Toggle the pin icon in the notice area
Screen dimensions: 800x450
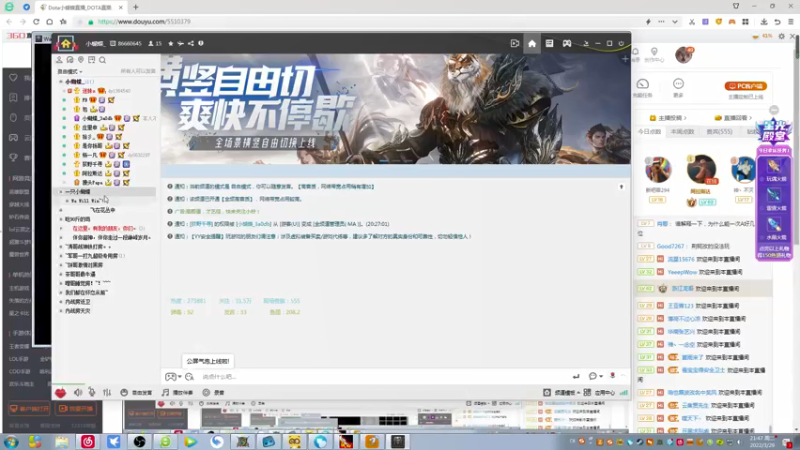[621, 187]
